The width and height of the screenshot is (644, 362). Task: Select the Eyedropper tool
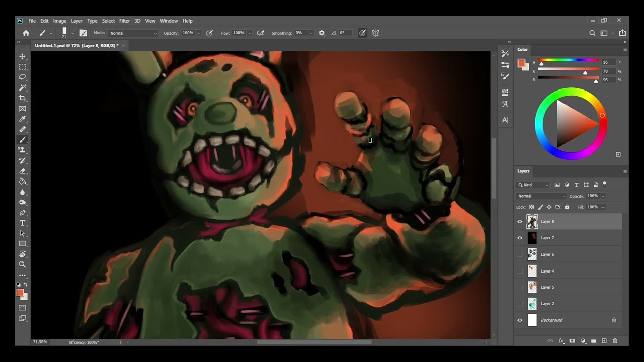(x=23, y=119)
